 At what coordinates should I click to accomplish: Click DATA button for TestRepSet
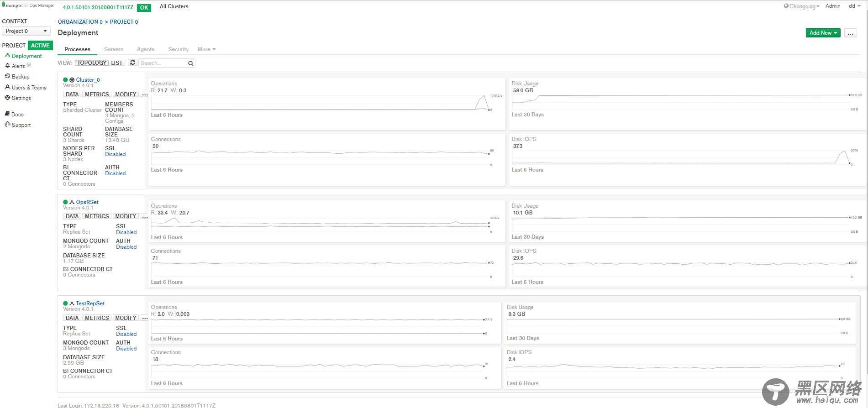click(x=72, y=318)
